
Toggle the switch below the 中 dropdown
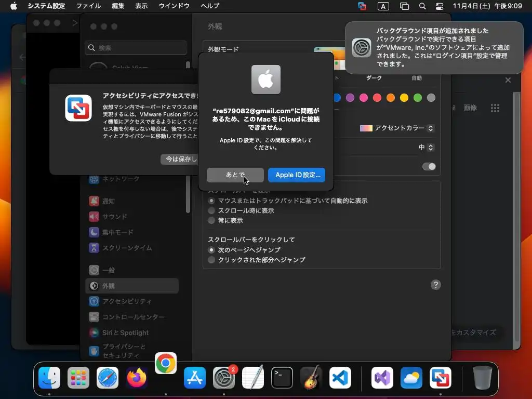[429, 166]
